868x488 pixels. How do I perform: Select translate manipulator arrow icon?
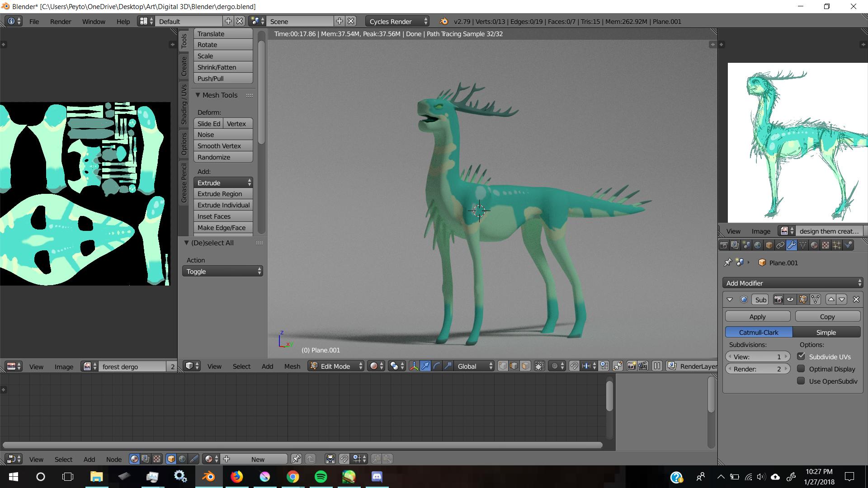(x=425, y=366)
